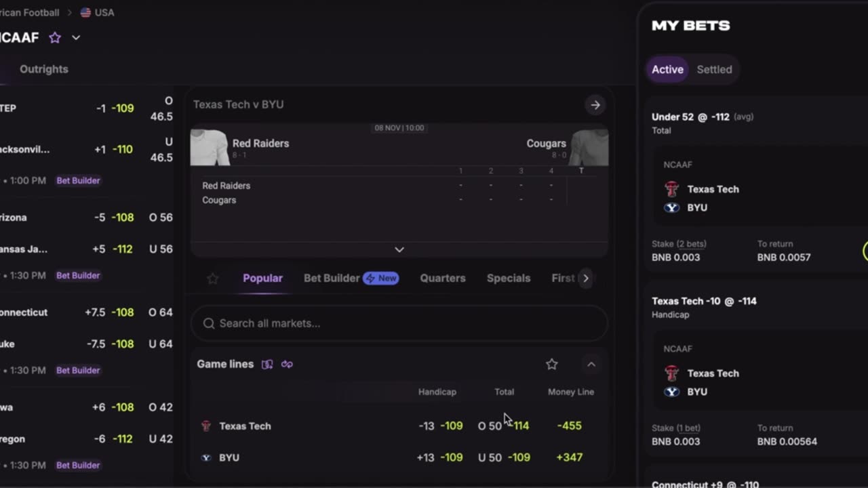Select O 64 total in sidebar
Viewport: 868px width, 488px height.
(x=161, y=312)
